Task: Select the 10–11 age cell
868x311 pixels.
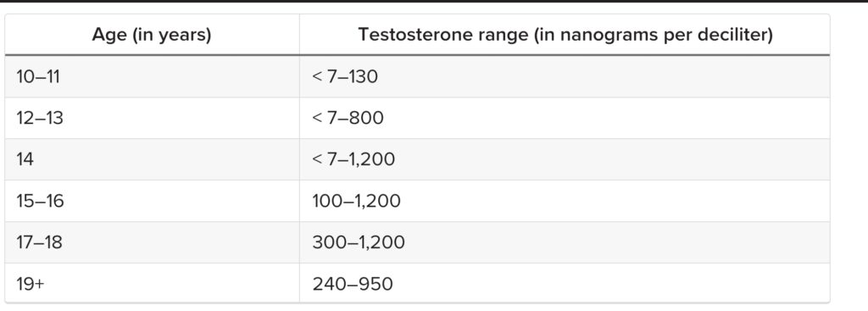Action: (152, 76)
